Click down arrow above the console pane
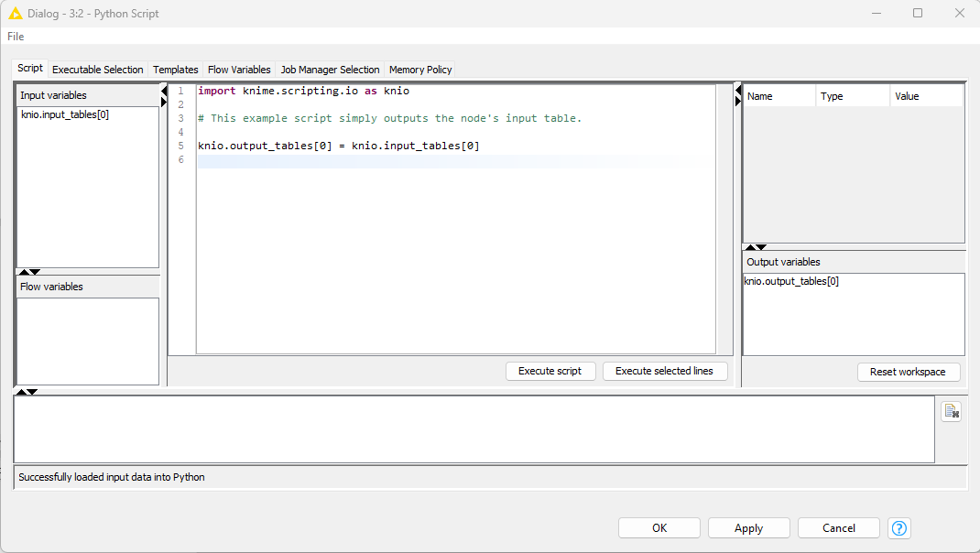980x553 pixels. click(32, 392)
